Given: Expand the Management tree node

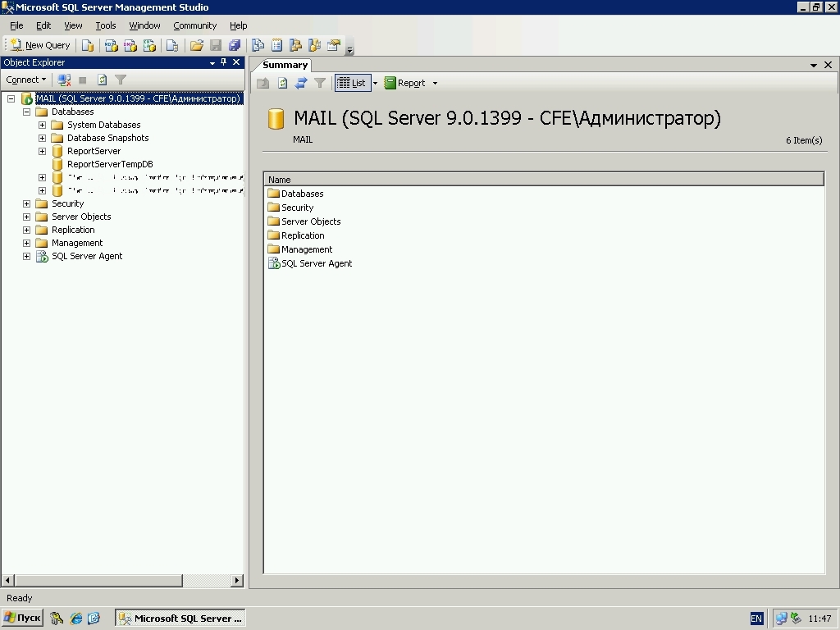Looking at the screenshot, I should click(26, 243).
